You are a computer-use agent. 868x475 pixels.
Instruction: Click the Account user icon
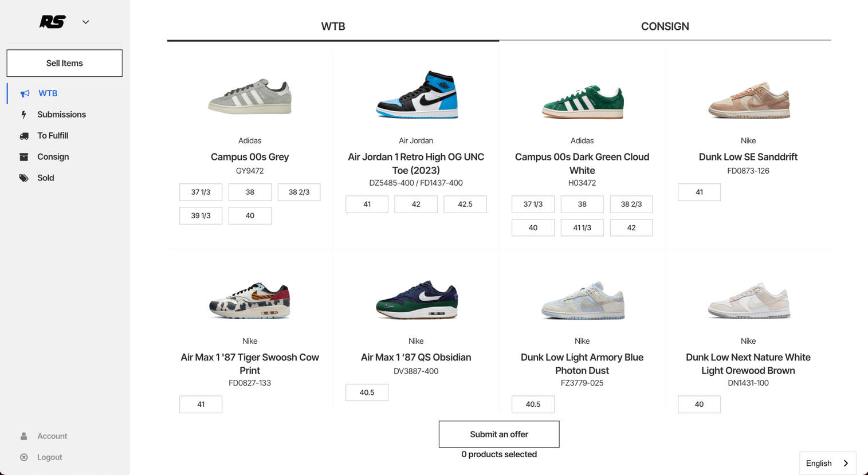pos(24,436)
